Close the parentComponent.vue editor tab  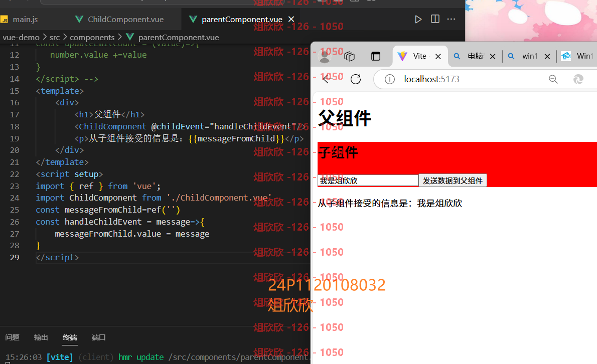click(291, 19)
